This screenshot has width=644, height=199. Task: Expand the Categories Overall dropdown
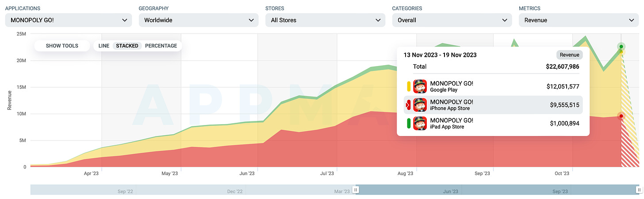click(452, 20)
